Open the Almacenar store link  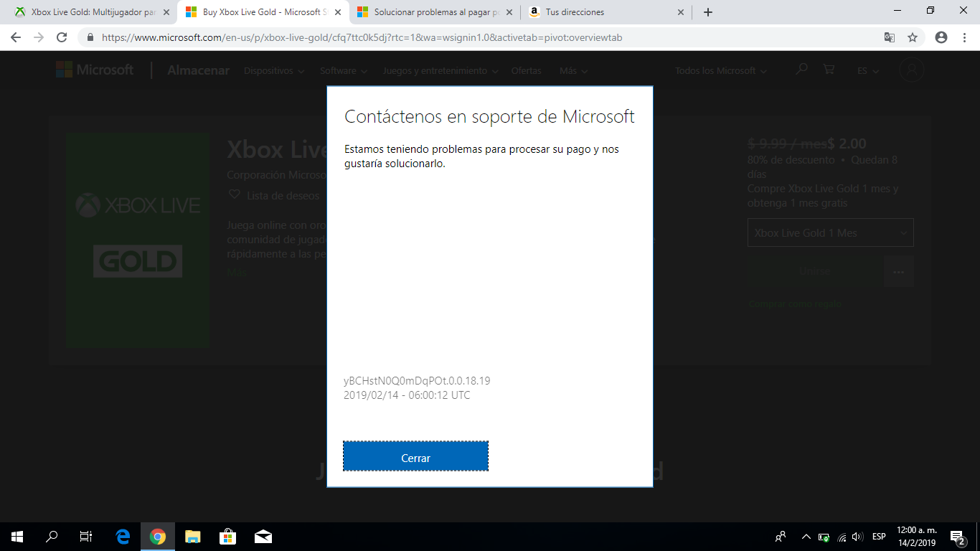pyautogui.click(x=199, y=70)
